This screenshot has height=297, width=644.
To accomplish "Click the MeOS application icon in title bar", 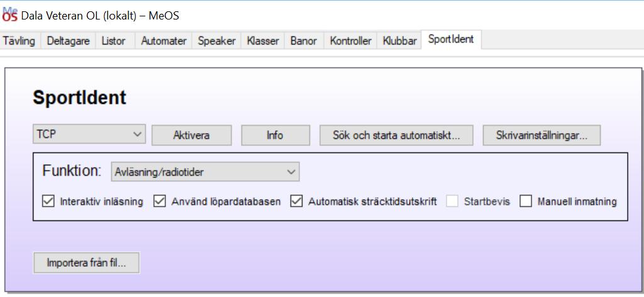I will [x=10, y=14].
